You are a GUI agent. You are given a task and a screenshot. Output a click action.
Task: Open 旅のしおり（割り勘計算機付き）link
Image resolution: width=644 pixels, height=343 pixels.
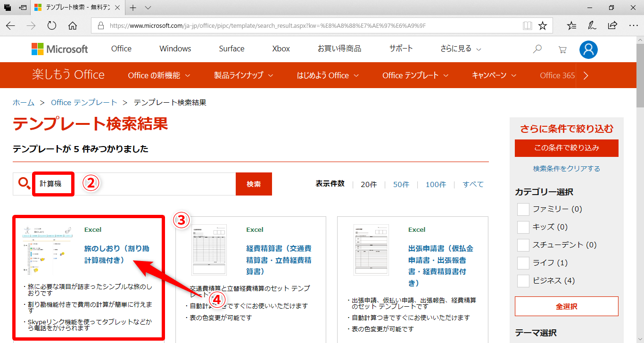[x=117, y=254]
